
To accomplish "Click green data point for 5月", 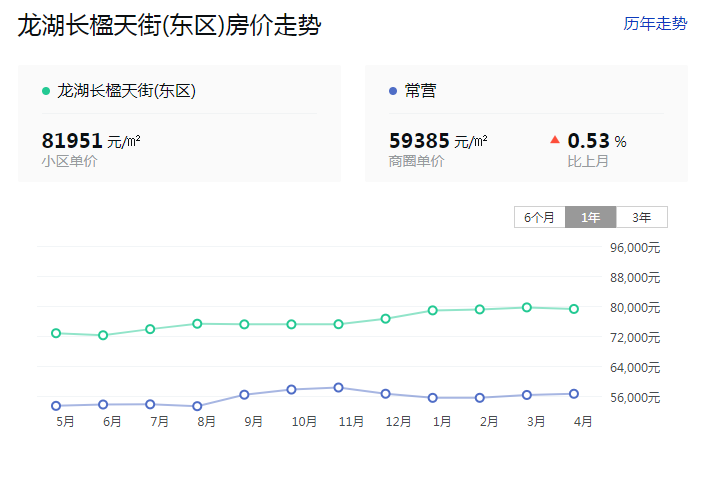I will pyautogui.click(x=56, y=333).
